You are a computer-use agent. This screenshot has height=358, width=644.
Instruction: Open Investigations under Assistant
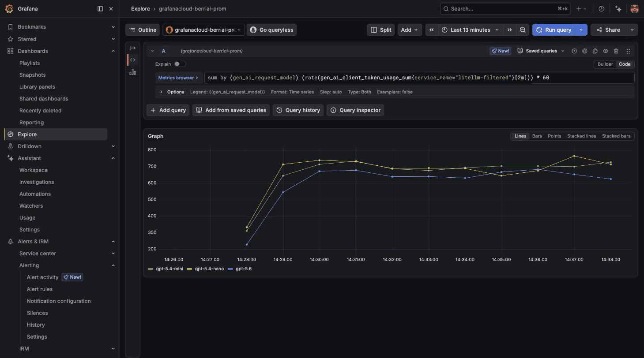pos(37,182)
